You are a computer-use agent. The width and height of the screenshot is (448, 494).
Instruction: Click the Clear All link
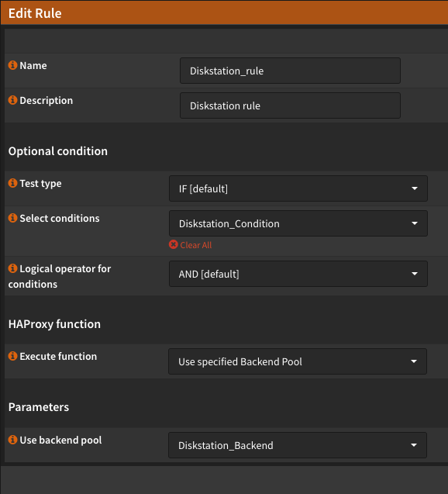195,245
